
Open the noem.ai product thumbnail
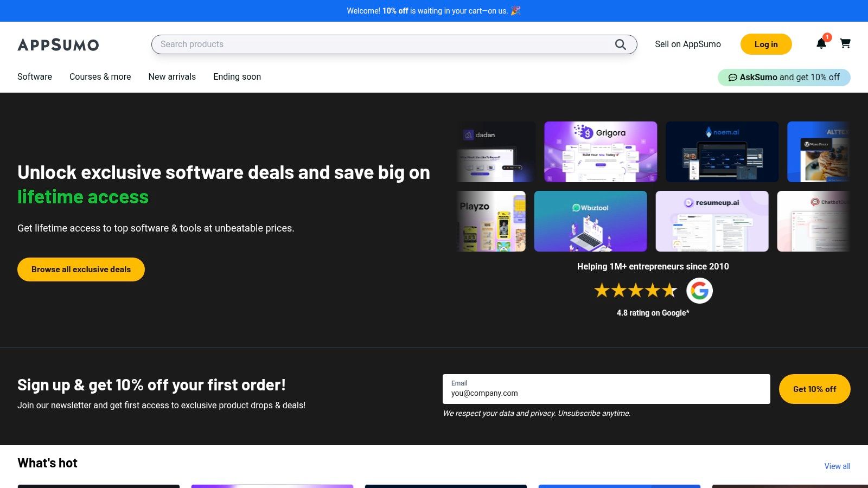[722, 152]
